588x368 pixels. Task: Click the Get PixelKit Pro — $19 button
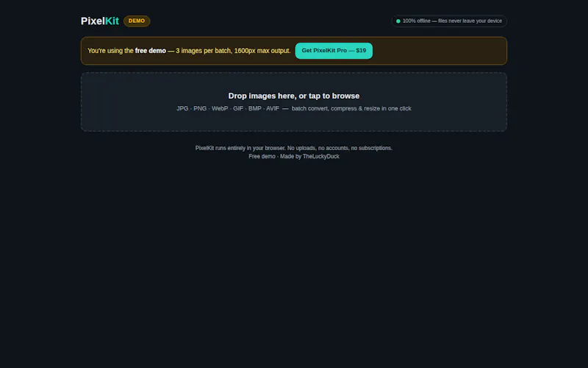[x=334, y=51]
